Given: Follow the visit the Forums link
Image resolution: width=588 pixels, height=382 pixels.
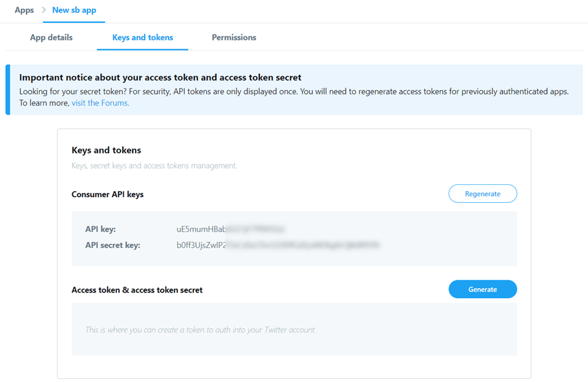Looking at the screenshot, I should [x=100, y=103].
